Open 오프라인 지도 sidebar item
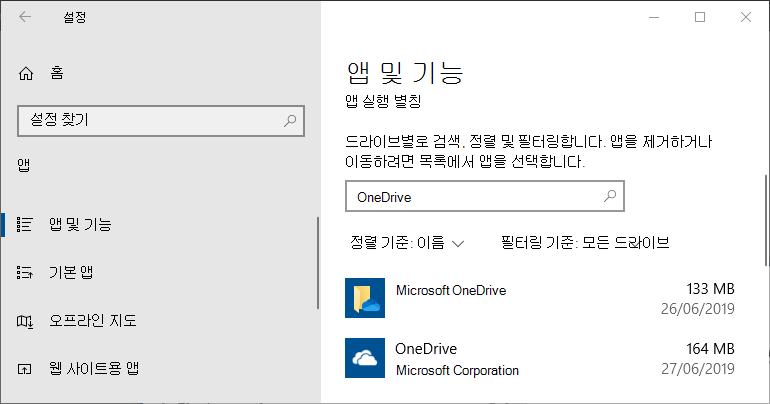 point(92,321)
